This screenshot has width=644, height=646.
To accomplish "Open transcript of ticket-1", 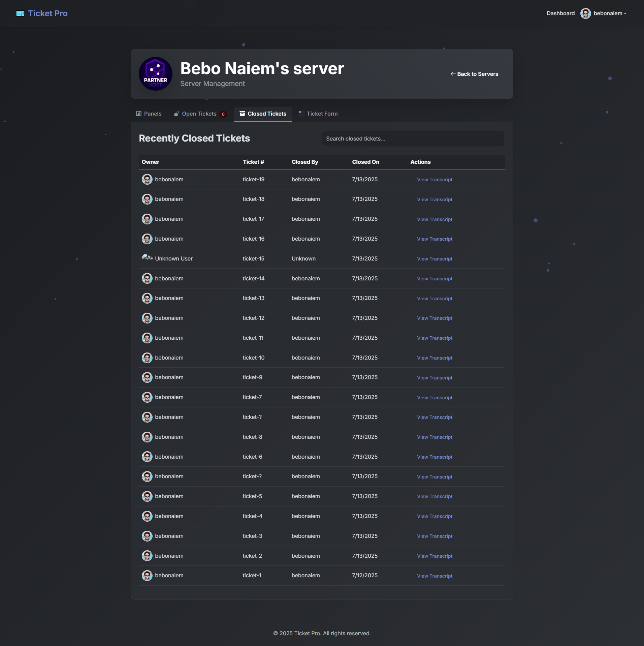I will pos(434,576).
